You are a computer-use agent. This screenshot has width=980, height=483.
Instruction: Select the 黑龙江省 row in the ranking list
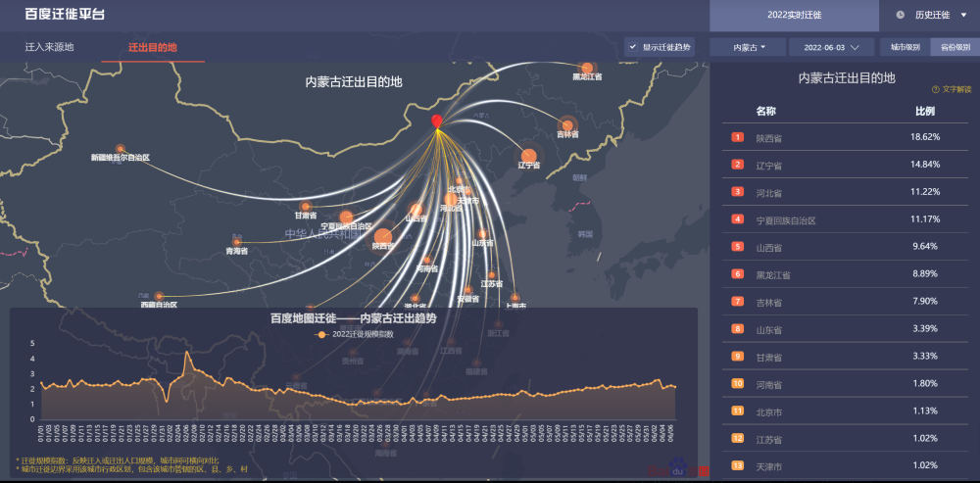click(x=845, y=274)
